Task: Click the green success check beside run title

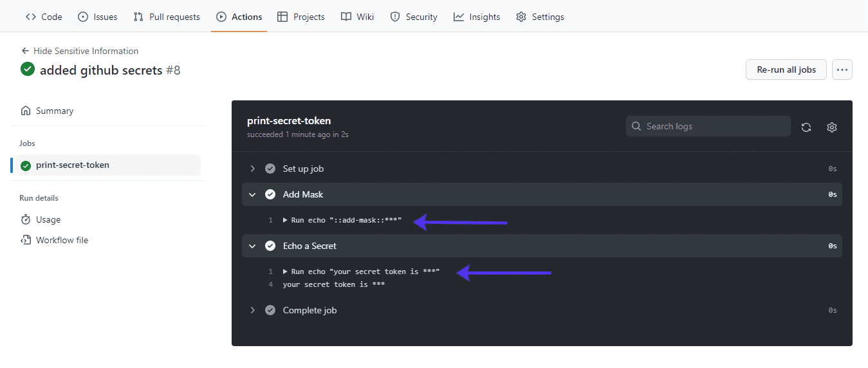Action: (28, 69)
